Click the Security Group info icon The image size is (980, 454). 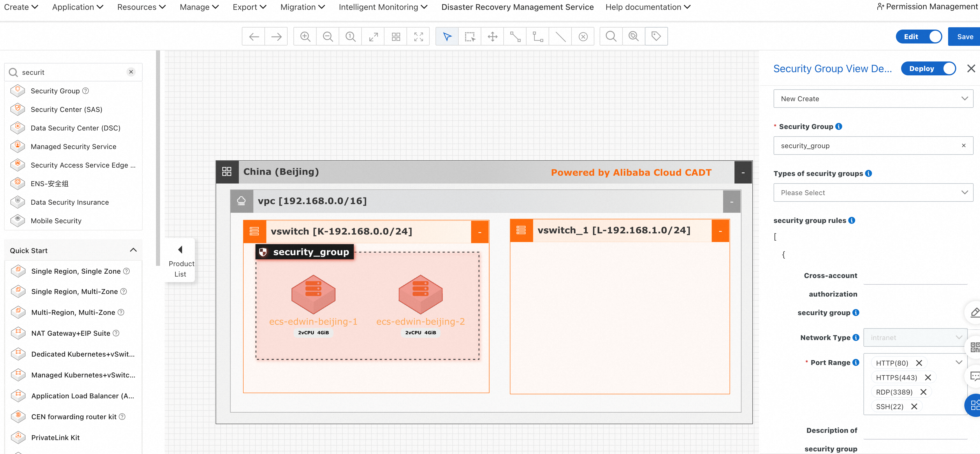pyautogui.click(x=839, y=126)
